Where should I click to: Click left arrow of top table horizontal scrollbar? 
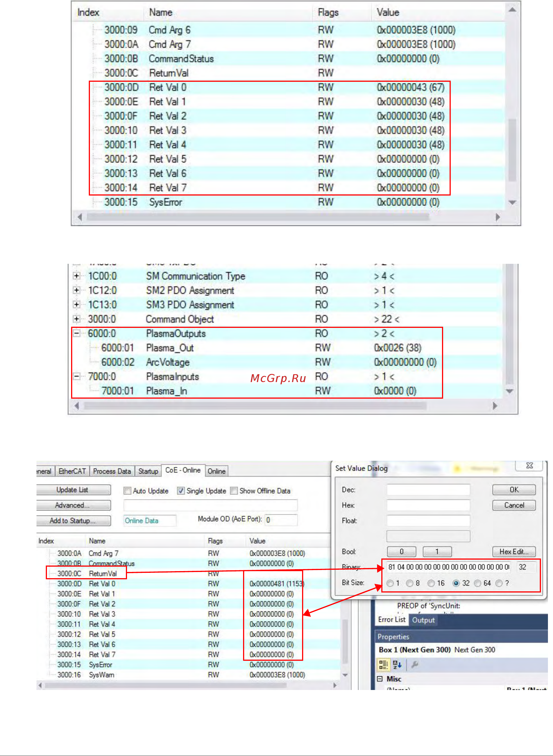pyautogui.click(x=80, y=217)
